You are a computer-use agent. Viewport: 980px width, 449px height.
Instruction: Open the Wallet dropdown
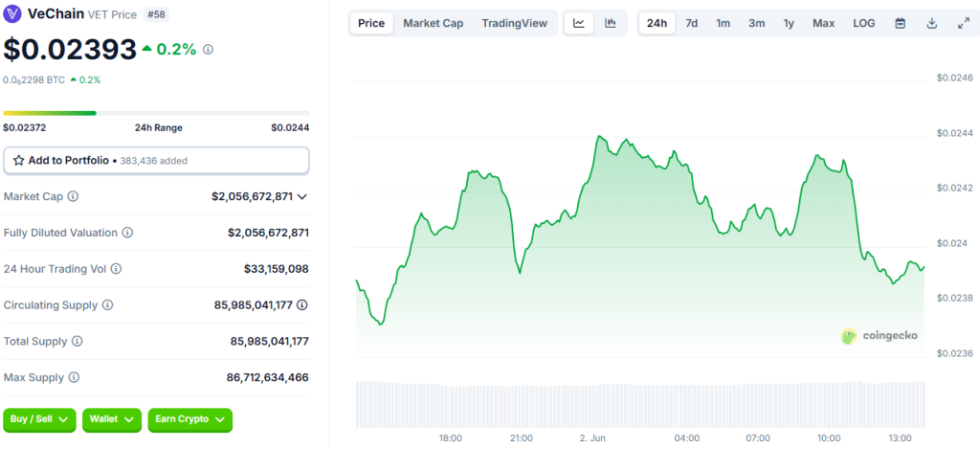click(112, 419)
